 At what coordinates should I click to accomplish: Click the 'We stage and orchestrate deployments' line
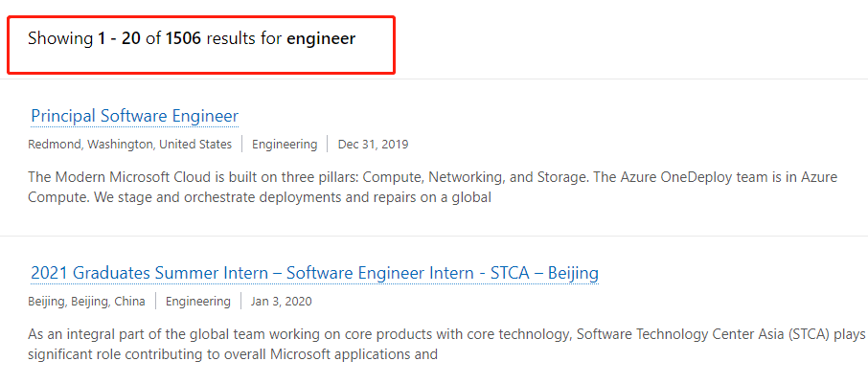click(259, 197)
